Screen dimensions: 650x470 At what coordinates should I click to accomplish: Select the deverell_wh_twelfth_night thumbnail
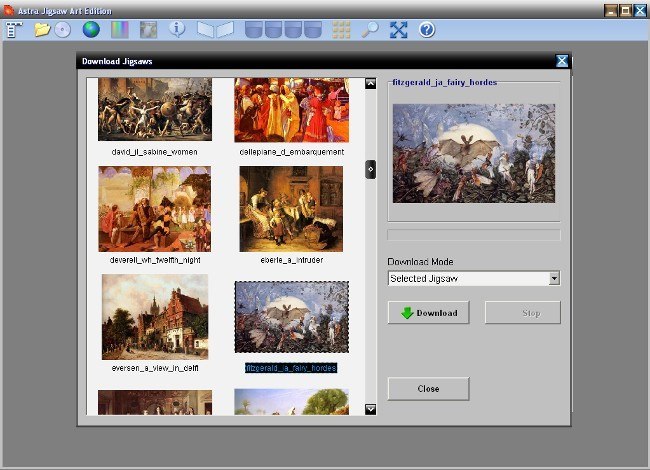(155, 209)
